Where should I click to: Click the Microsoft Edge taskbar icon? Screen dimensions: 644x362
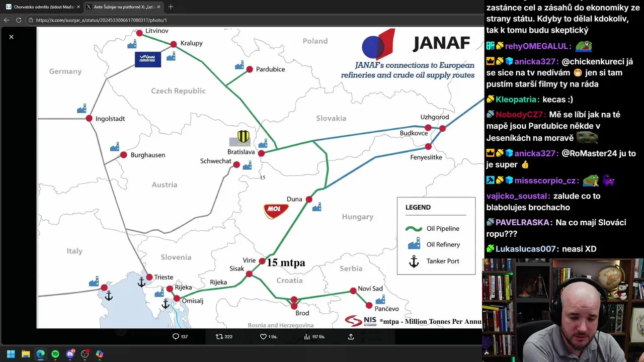(40, 354)
